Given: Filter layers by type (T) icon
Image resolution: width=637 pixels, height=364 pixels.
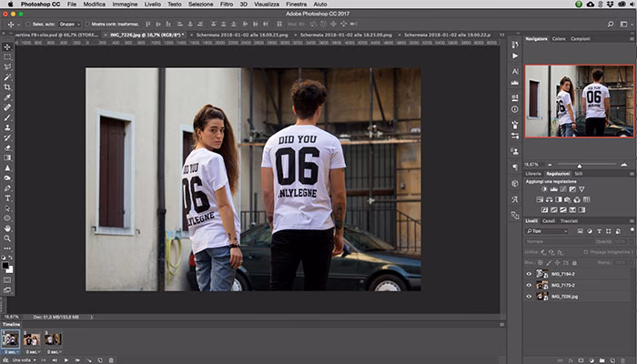Looking at the screenshot, I should [599, 231].
